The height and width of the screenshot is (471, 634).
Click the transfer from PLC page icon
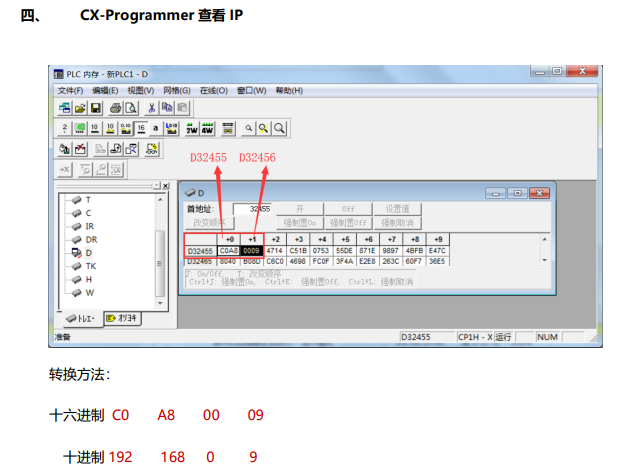(x=116, y=149)
